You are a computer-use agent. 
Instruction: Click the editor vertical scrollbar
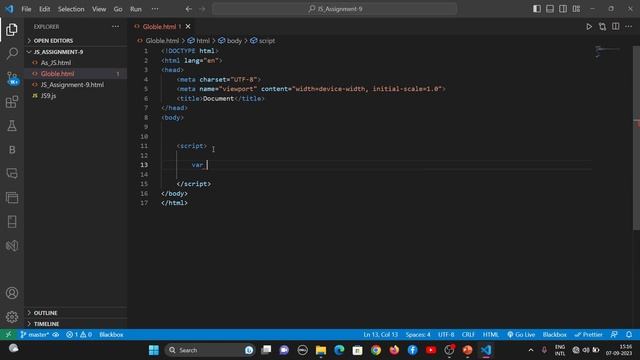pyautogui.click(x=636, y=138)
